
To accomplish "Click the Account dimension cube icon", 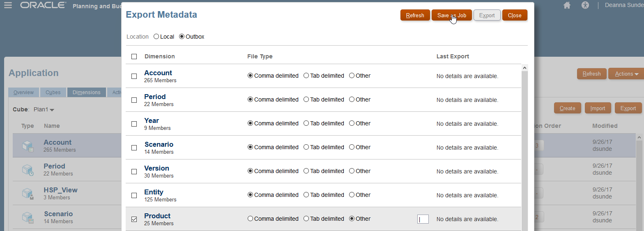I will [x=28, y=146].
